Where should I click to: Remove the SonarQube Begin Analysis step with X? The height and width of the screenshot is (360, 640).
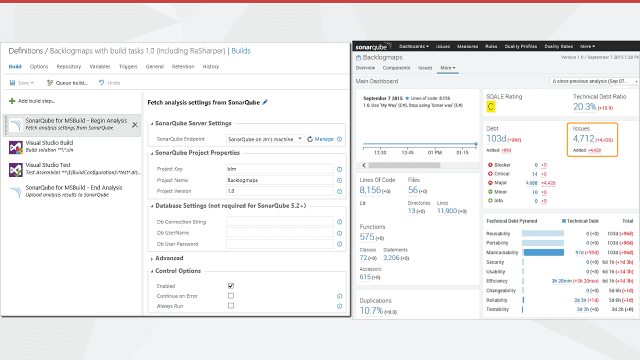pos(135,125)
